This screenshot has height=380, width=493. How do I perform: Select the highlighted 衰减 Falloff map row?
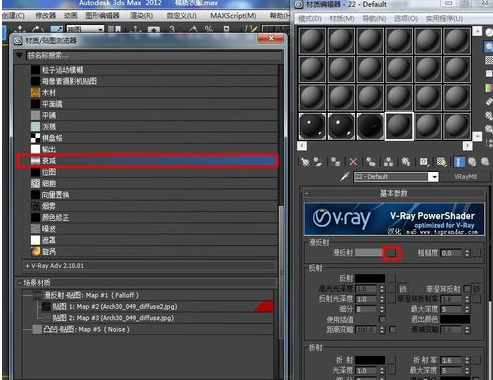[147, 161]
